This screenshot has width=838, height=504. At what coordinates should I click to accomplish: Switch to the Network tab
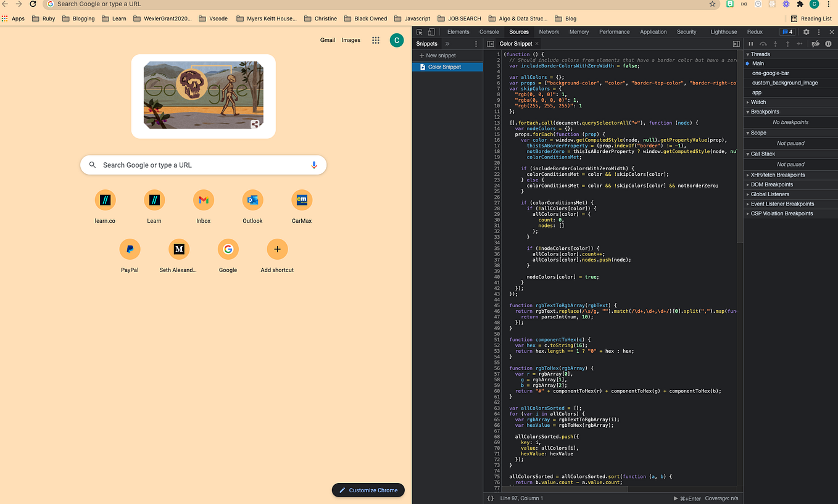click(x=549, y=31)
